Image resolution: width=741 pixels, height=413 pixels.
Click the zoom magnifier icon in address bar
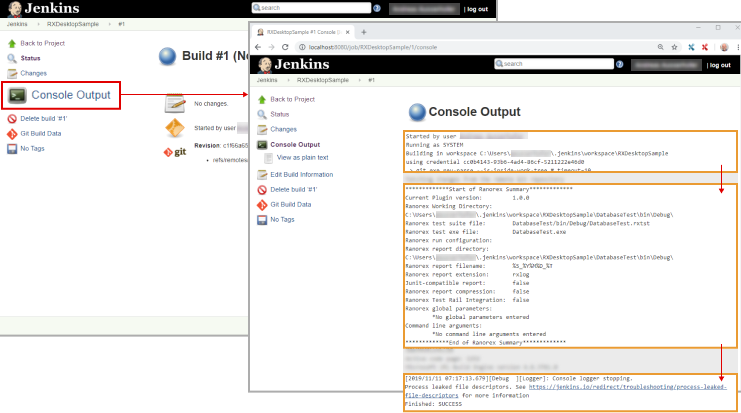(660, 47)
